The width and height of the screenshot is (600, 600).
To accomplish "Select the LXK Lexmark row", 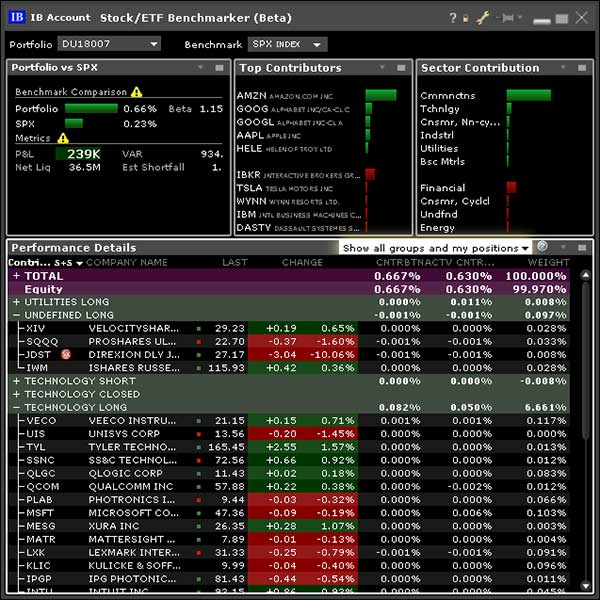I will point(289,553).
